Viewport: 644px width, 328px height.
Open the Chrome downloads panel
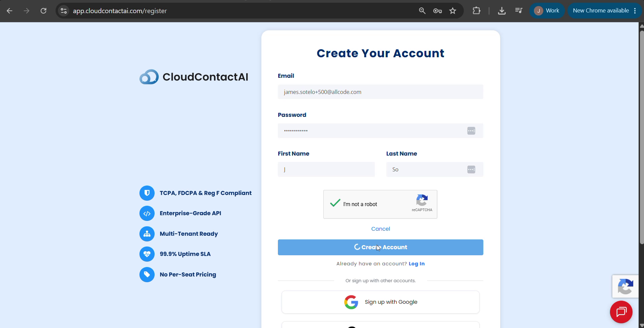502,11
